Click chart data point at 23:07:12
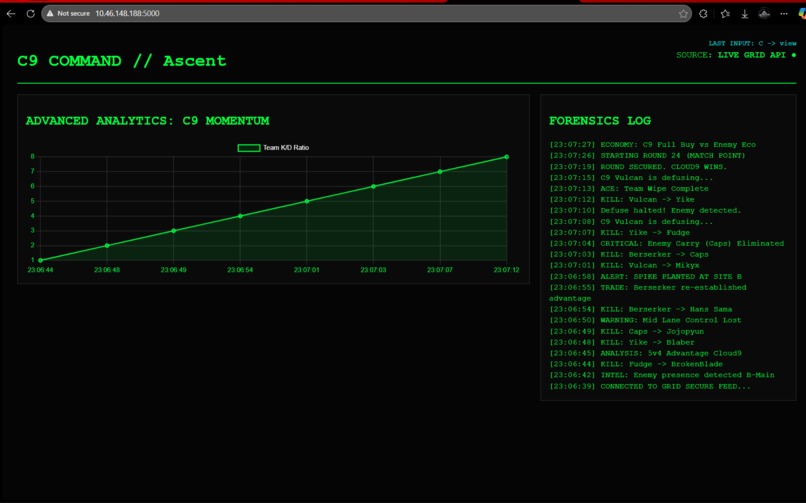The image size is (806, 503). 506,157
